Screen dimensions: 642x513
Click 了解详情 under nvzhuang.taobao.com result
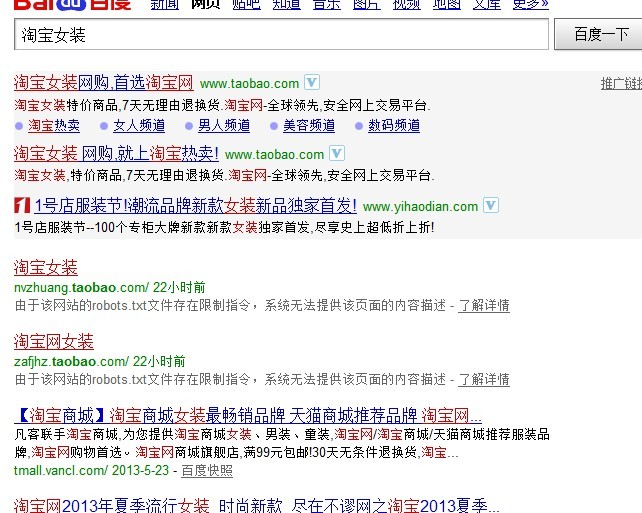pyautogui.click(x=484, y=305)
